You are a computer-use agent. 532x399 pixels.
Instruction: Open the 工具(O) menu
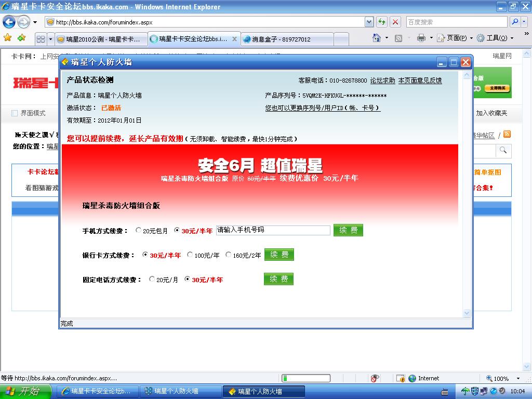pyautogui.click(x=495, y=38)
